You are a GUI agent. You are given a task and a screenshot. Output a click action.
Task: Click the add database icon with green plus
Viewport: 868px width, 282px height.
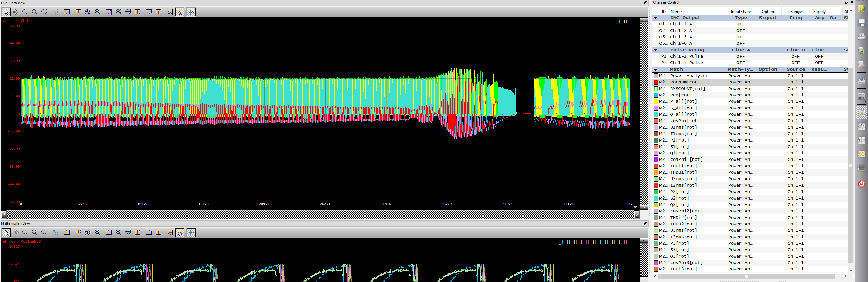861,51
